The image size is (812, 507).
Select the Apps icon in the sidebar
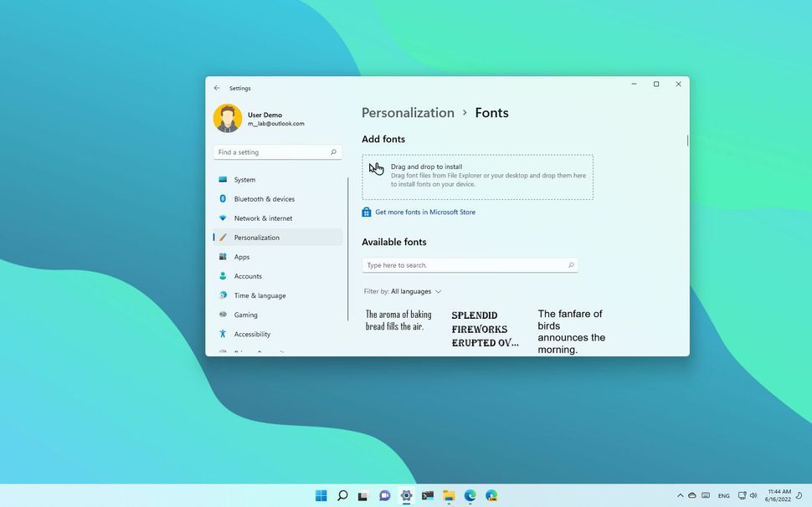[223, 257]
